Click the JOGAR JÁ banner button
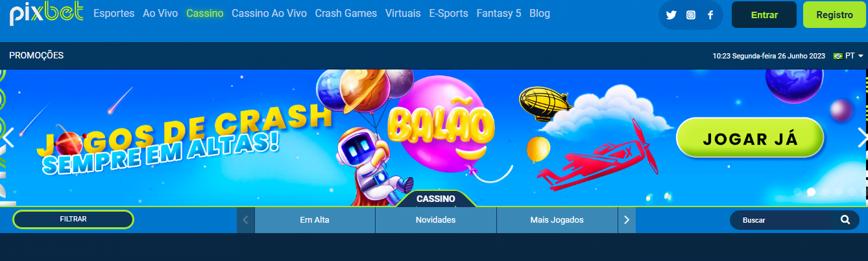This screenshot has height=261, width=868. click(x=750, y=138)
